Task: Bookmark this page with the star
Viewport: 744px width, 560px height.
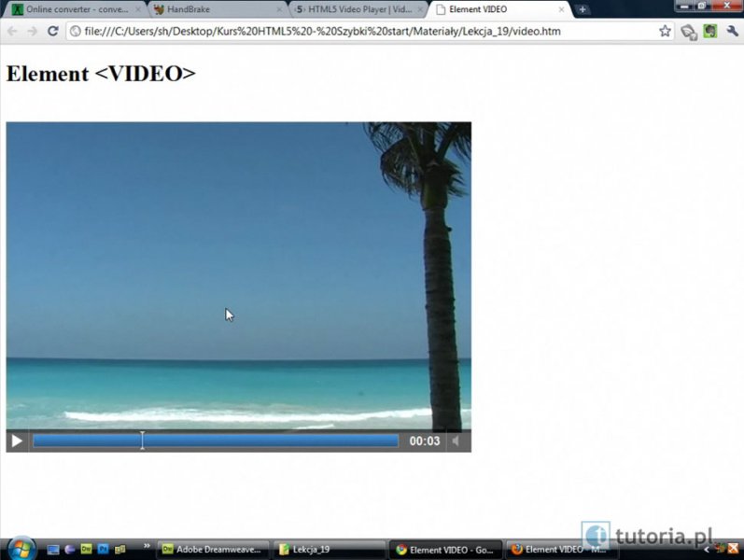Action: coord(665,31)
